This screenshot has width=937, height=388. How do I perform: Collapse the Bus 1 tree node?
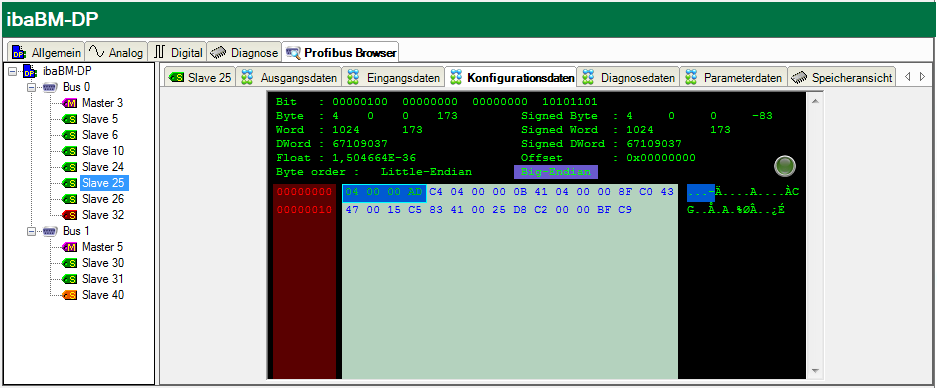pos(32,231)
